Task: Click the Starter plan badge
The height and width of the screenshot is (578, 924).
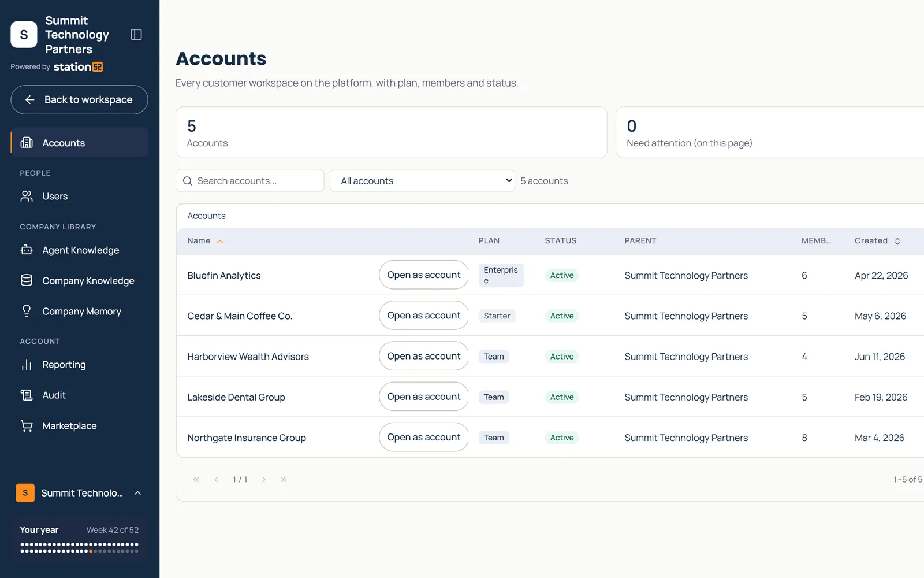Action: click(497, 316)
